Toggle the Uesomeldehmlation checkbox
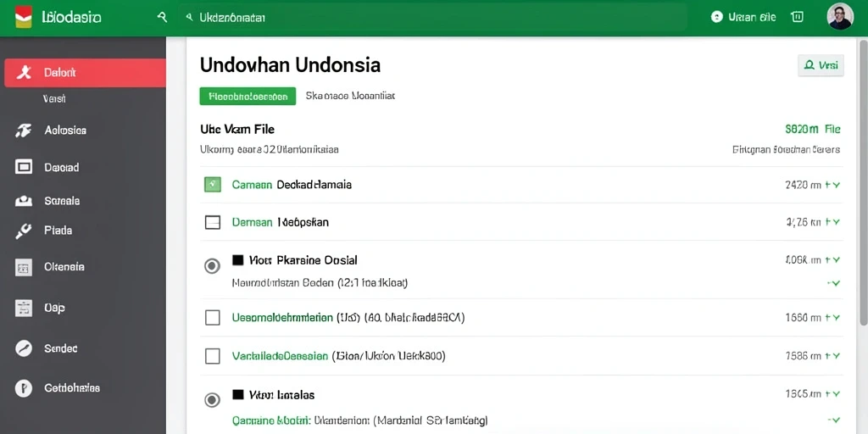 [213, 318]
